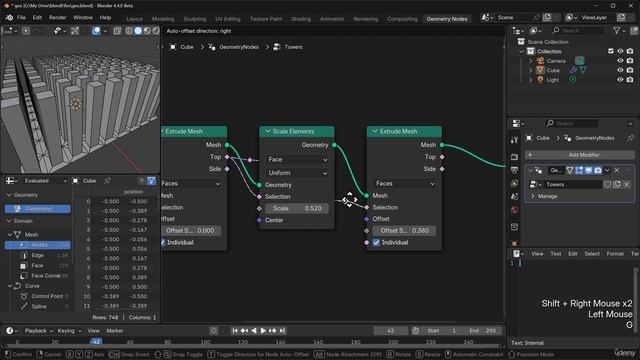Collapse the Scale Elements node
The height and width of the screenshot is (360, 640).
click(268, 131)
